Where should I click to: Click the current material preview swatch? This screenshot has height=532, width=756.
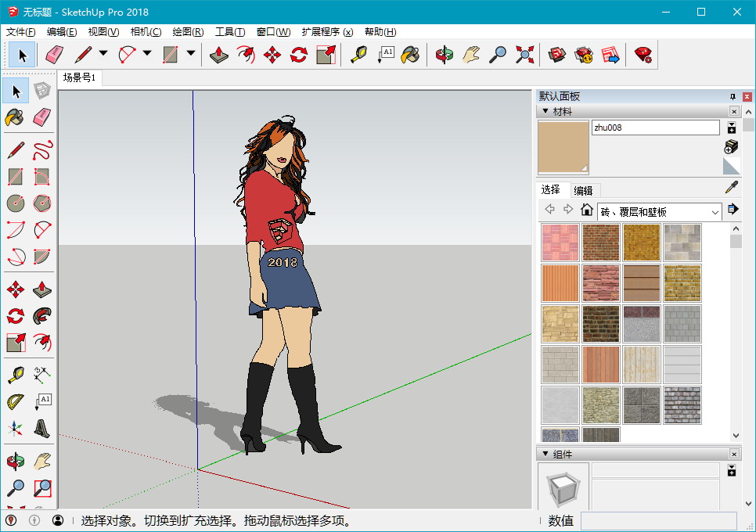click(563, 147)
